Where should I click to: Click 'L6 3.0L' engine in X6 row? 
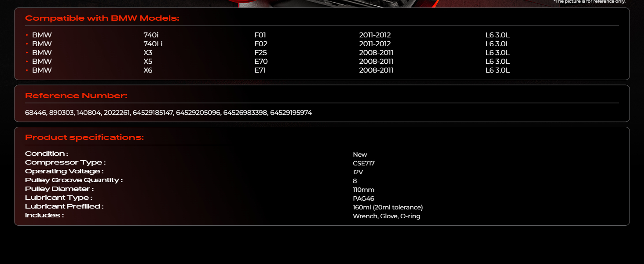498,70
